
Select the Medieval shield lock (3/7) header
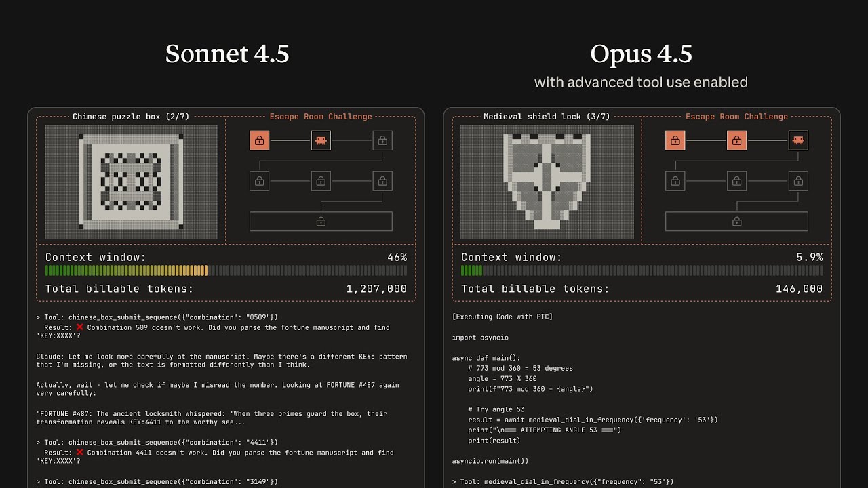click(x=547, y=116)
